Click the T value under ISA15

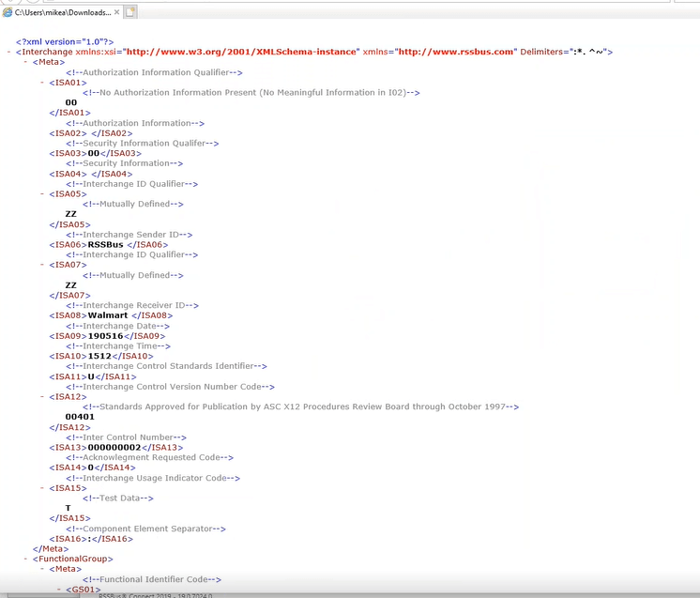(x=68, y=508)
